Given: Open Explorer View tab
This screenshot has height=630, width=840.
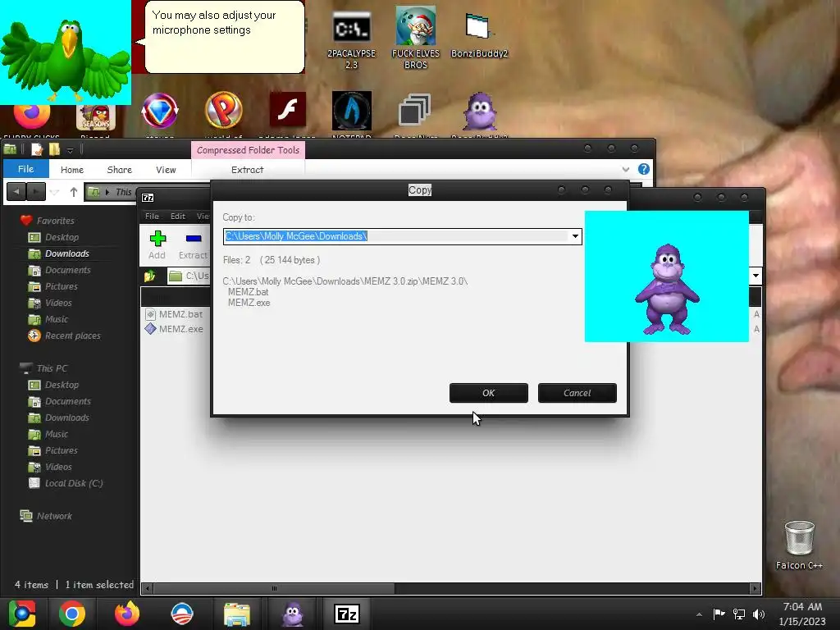Looking at the screenshot, I should point(166,169).
